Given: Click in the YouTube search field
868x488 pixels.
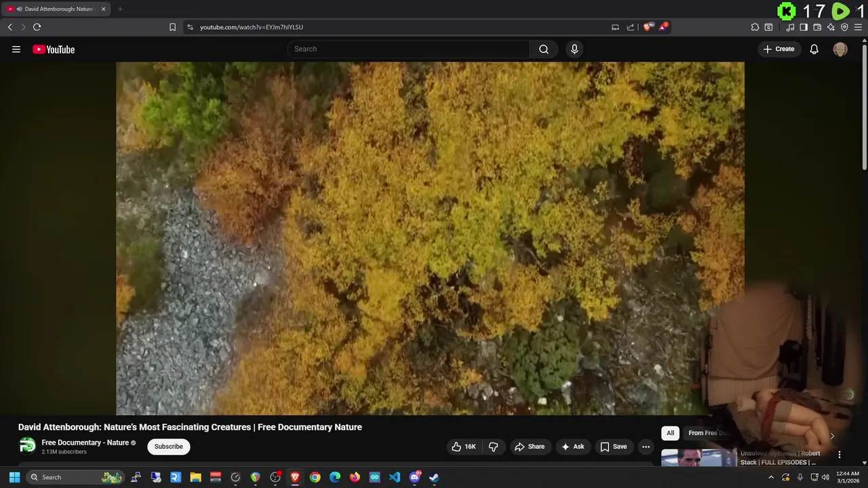Looking at the screenshot, I should [408, 49].
